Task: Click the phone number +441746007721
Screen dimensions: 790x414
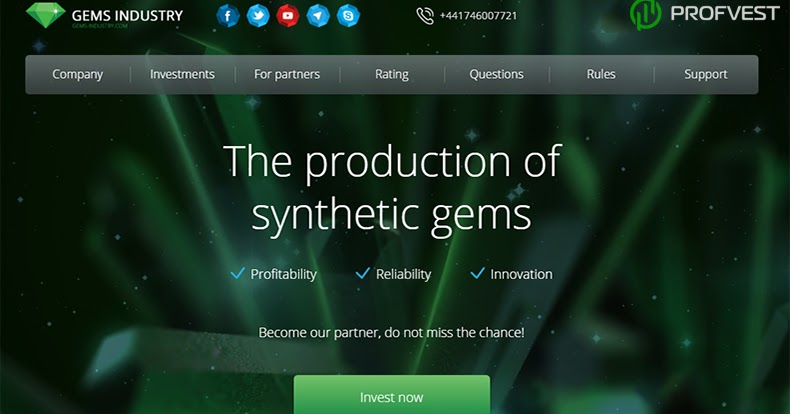Action: pyautogui.click(x=478, y=16)
